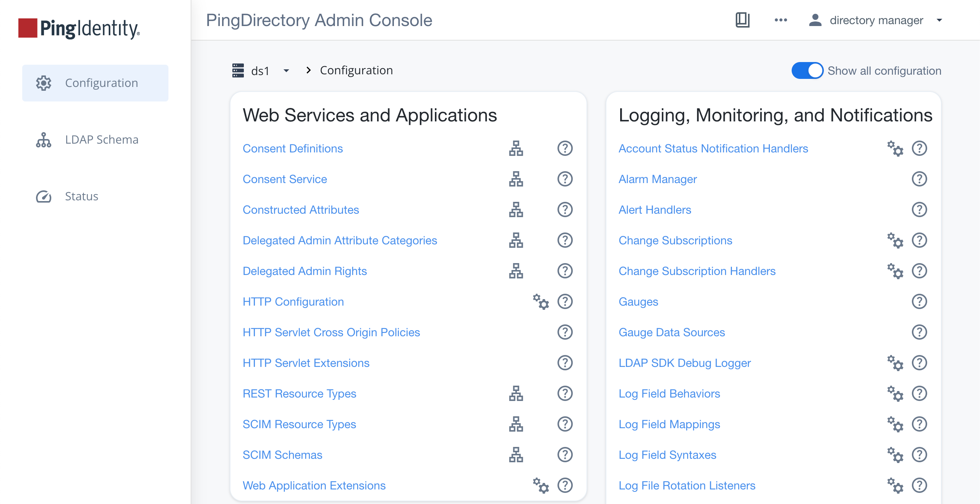Click hierarchy icon for Consent Service
This screenshot has width=980, height=504.
pyautogui.click(x=516, y=179)
